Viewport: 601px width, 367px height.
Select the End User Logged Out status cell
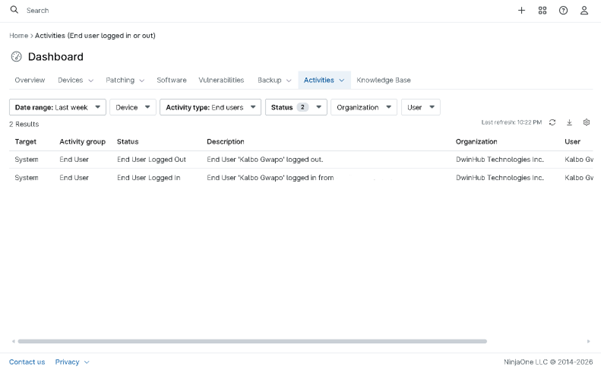pyautogui.click(x=151, y=160)
